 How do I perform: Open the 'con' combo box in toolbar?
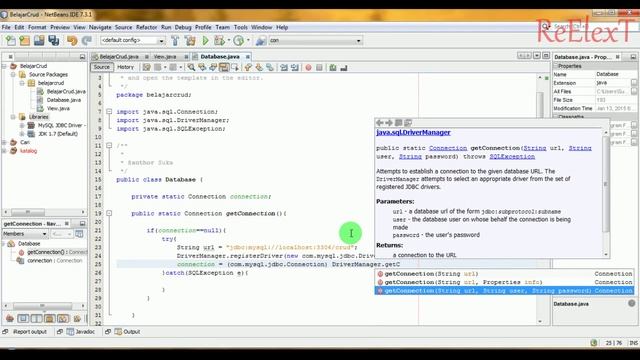pos(315,40)
